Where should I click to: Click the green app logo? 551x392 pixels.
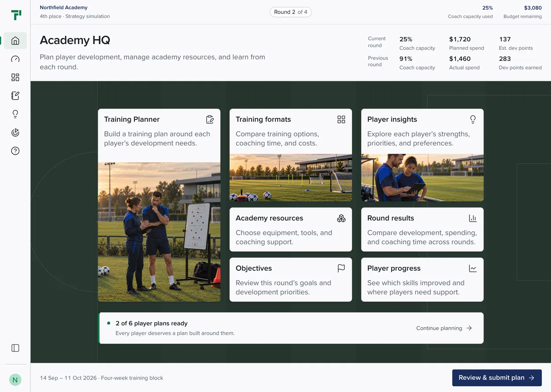pos(16,15)
